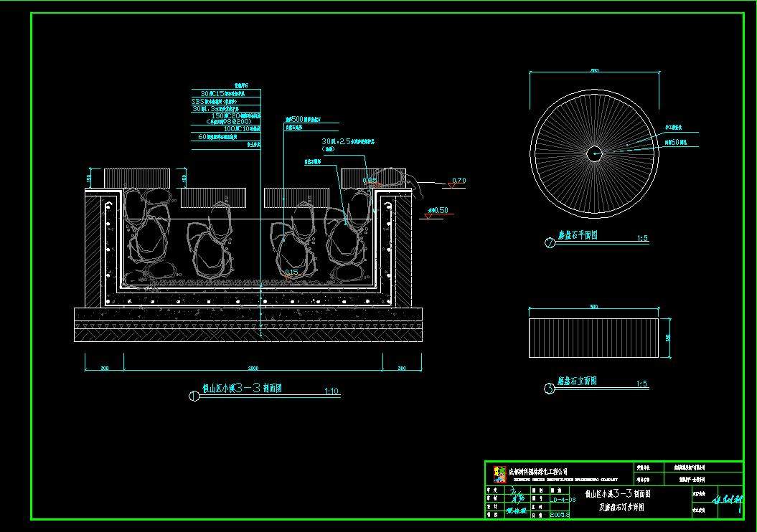Viewport: 757px width, 532px height.
Task: Click the view number 2 circle marker
Action: (x=550, y=242)
